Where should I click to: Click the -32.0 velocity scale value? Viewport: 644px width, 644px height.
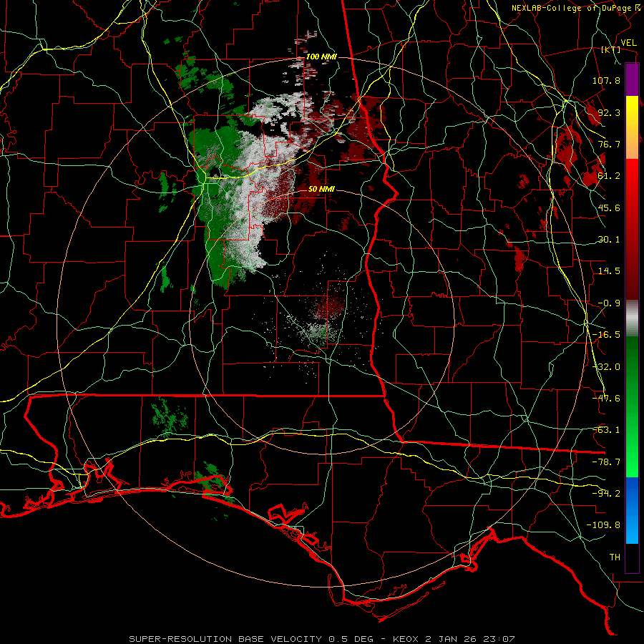pyautogui.click(x=606, y=367)
